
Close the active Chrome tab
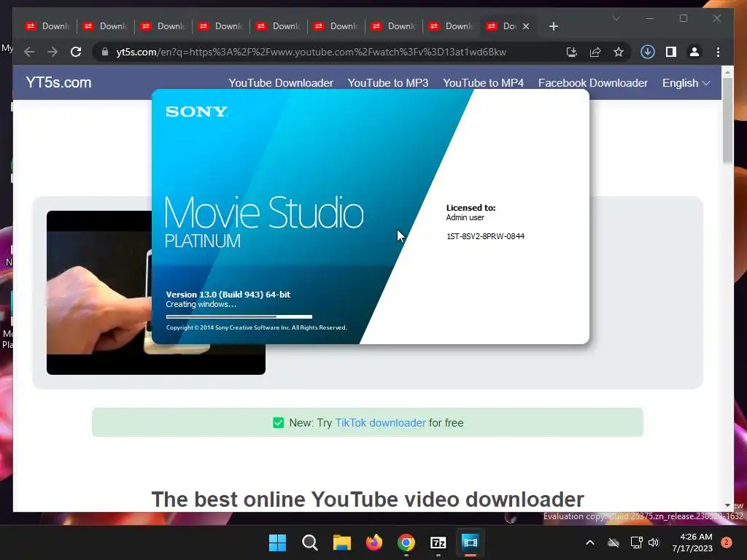(526, 27)
